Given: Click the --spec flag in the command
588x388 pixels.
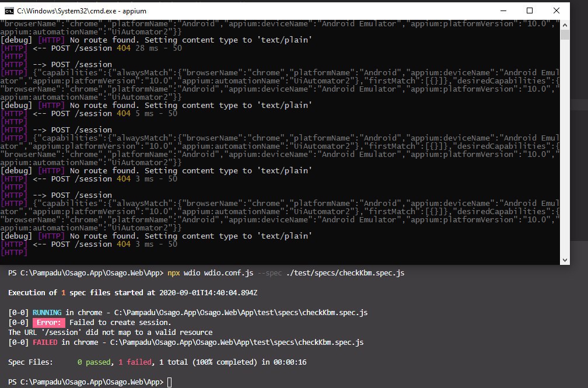Looking at the screenshot, I should [269, 273].
